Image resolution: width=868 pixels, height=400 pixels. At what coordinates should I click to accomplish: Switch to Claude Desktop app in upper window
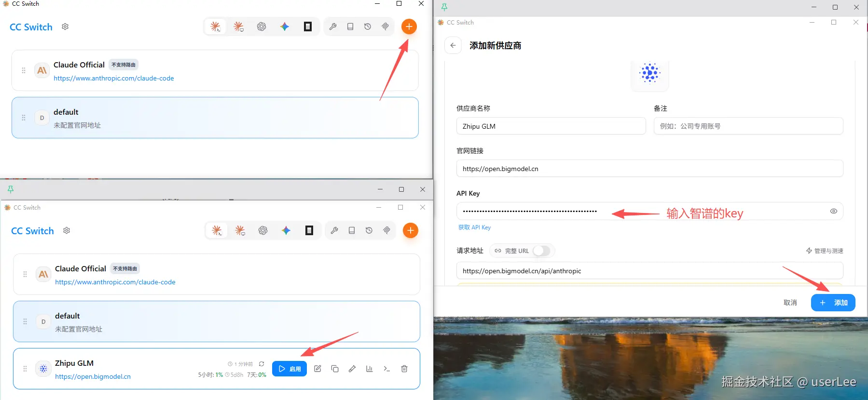[x=238, y=27]
